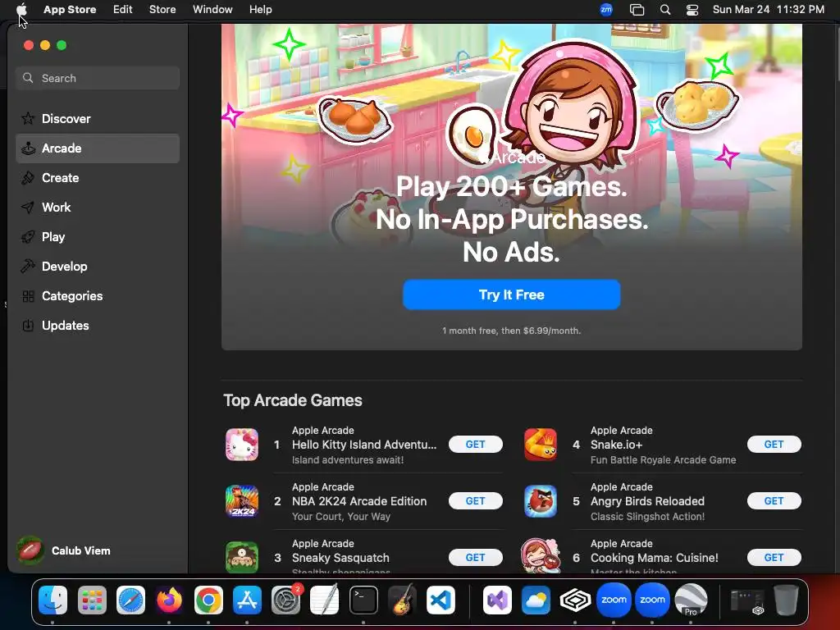Viewport: 840px width, 630px height.
Task: Get Sneaky Sasquatch game
Action: point(475,558)
